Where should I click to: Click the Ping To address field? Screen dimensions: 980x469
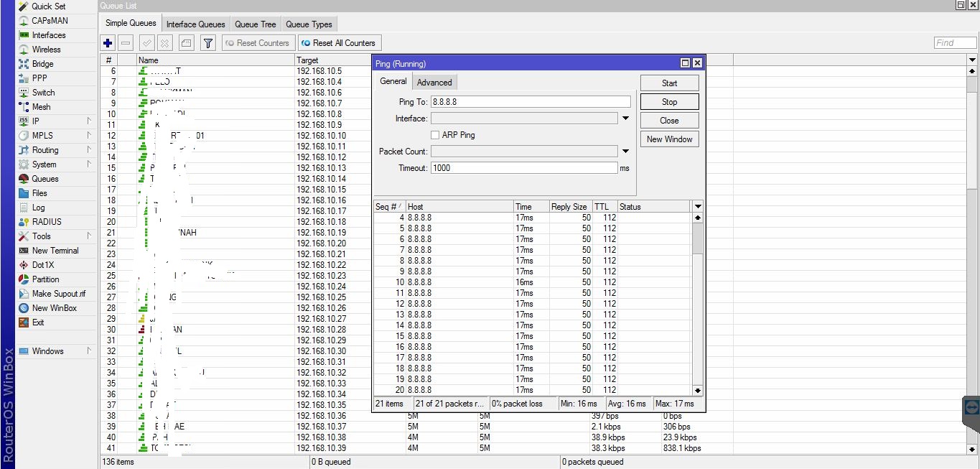click(531, 102)
